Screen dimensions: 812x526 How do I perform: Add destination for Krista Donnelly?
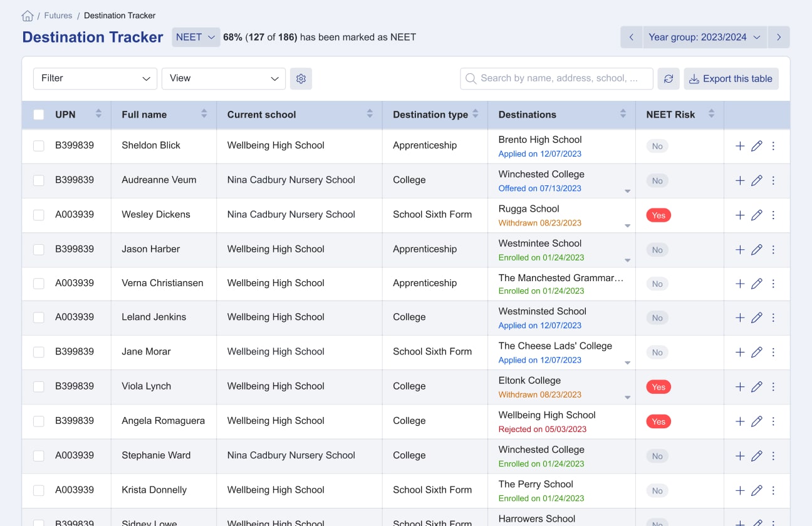click(x=740, y=490)
